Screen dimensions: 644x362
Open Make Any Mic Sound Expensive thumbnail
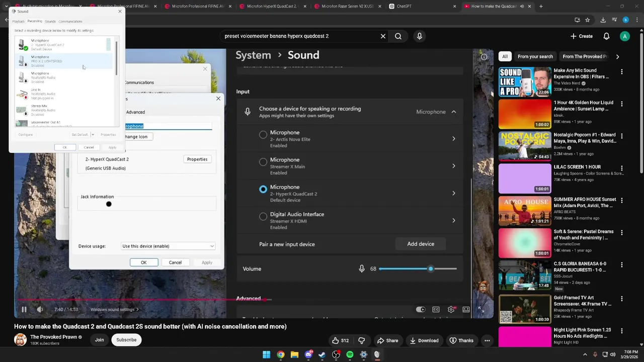[525, 82]
